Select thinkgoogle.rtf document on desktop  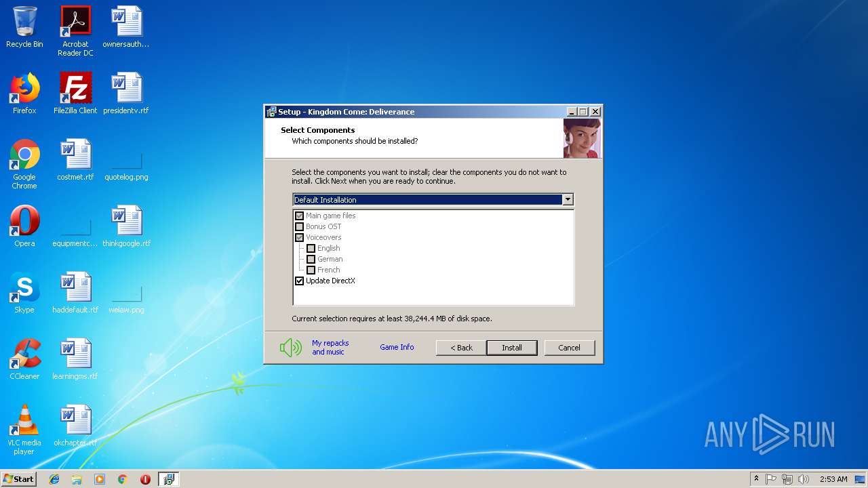(126, 226)
